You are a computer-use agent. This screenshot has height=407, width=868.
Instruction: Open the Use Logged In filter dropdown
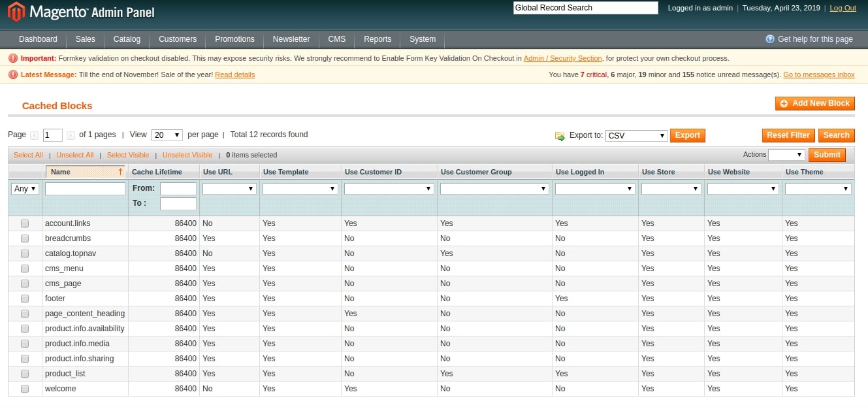click(x=595, y=189)
